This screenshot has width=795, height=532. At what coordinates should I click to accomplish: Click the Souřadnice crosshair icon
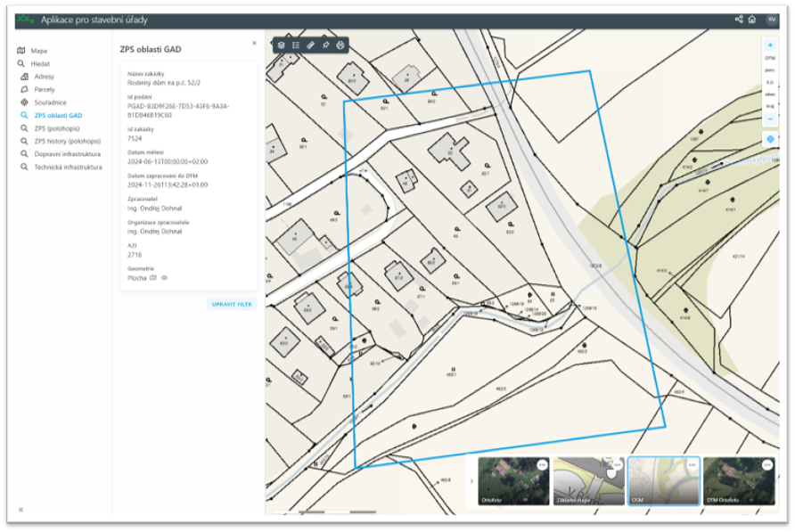pos(24,102)
